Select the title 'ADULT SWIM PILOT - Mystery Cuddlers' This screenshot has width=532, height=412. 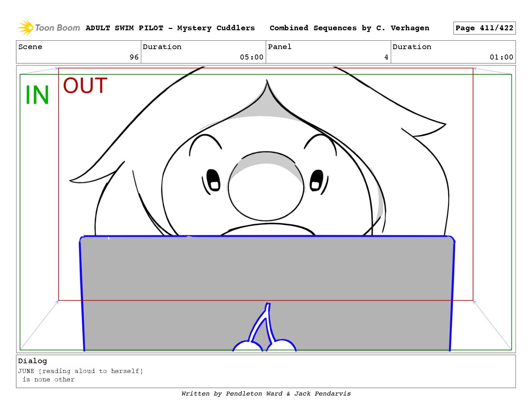(x=170, y=28)
